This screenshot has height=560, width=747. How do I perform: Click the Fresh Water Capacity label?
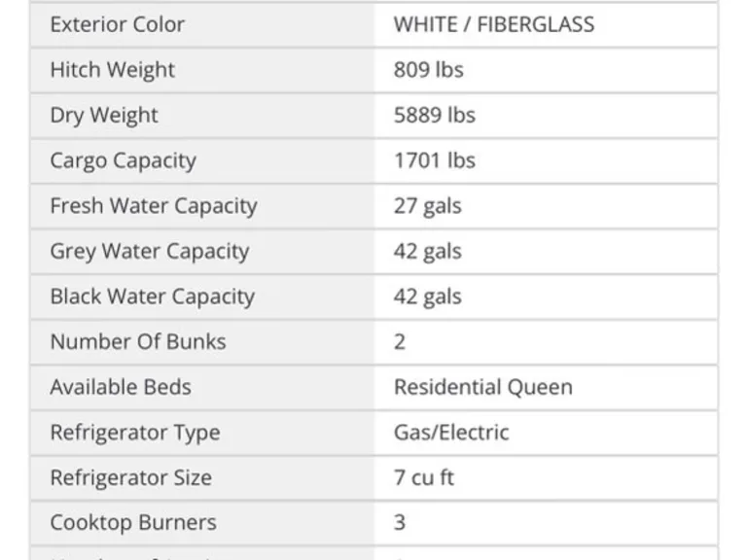(154, 206)
